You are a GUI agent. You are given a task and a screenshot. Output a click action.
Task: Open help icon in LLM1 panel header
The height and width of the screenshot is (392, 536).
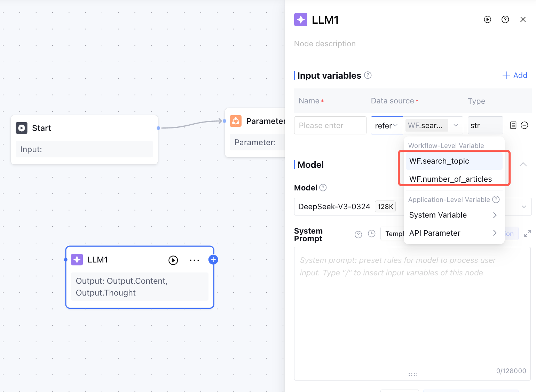pyautogui.click(x=505, y=19)
